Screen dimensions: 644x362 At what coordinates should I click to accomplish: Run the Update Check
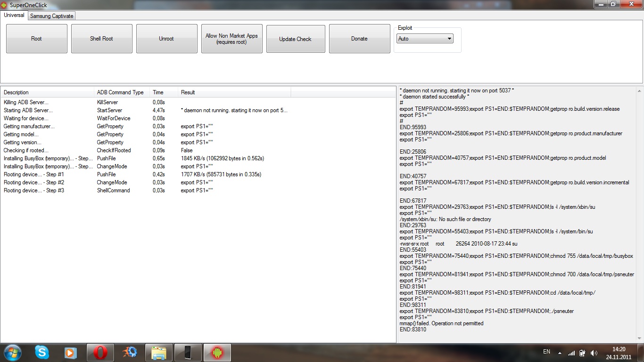295,39
